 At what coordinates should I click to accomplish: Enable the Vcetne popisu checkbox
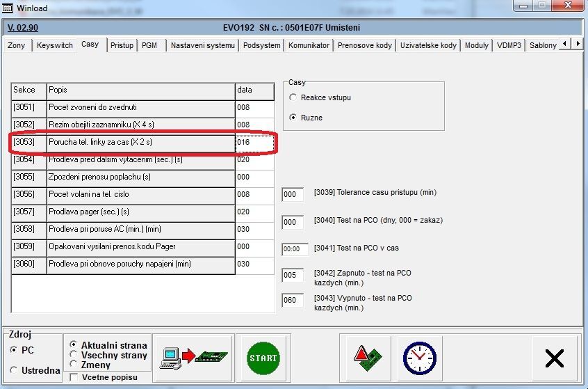pos(74,377)
